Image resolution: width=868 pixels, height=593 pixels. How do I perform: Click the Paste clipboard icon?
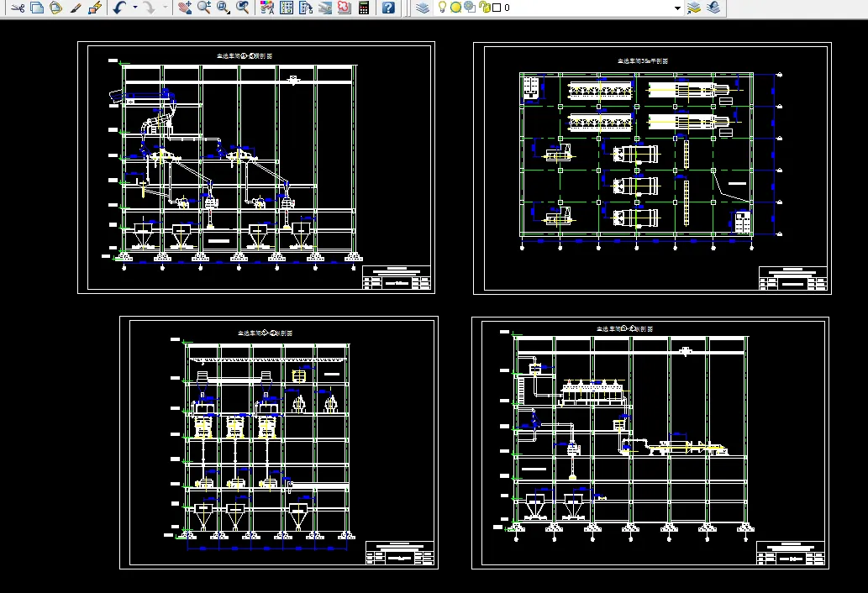pyautogui.click(x=55, y=8)
